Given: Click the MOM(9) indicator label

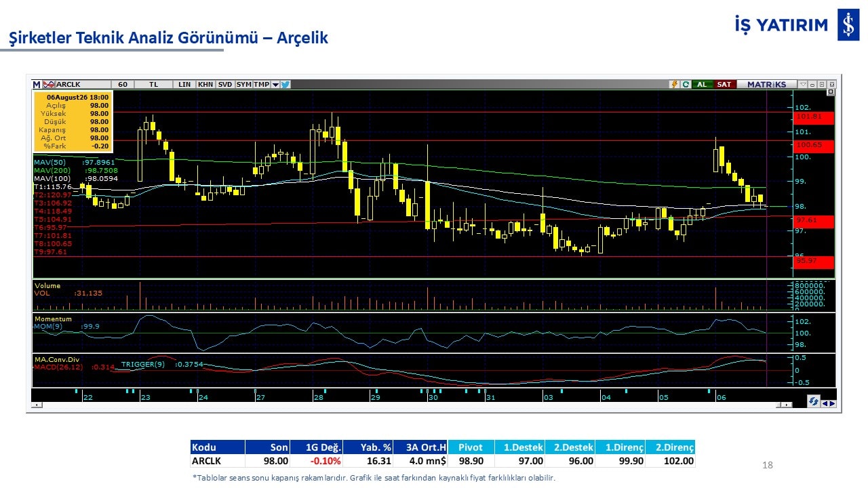Looking at the screenshot, I should click(x=67, y=326).
